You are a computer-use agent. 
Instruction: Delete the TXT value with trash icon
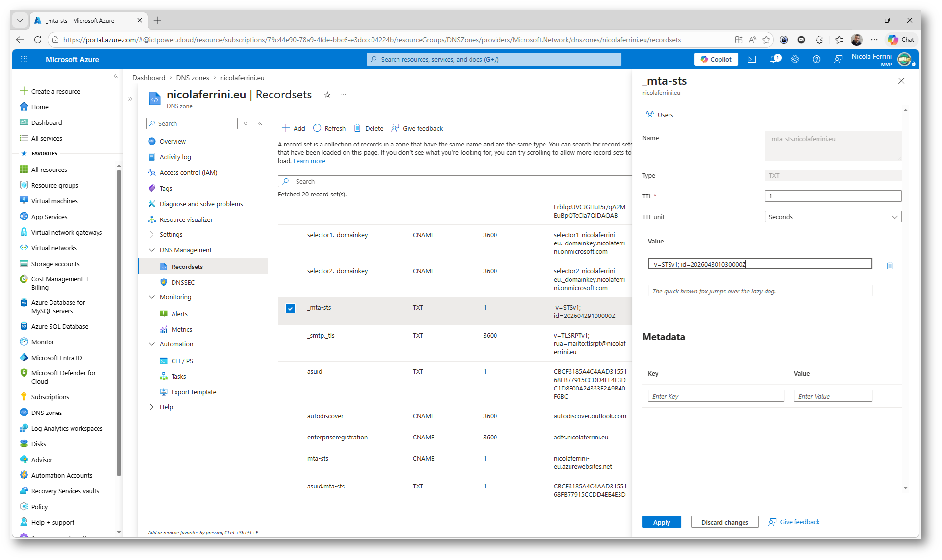(890, 265)
